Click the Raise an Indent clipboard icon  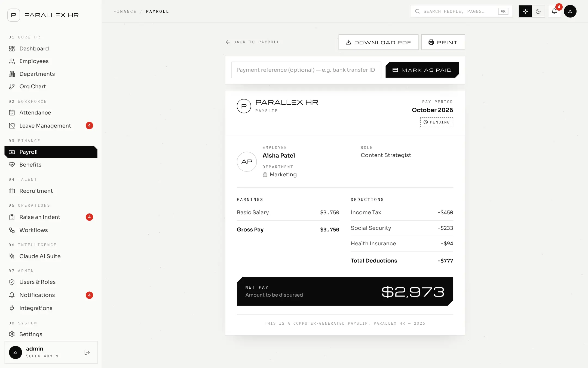tap(12, 217)
